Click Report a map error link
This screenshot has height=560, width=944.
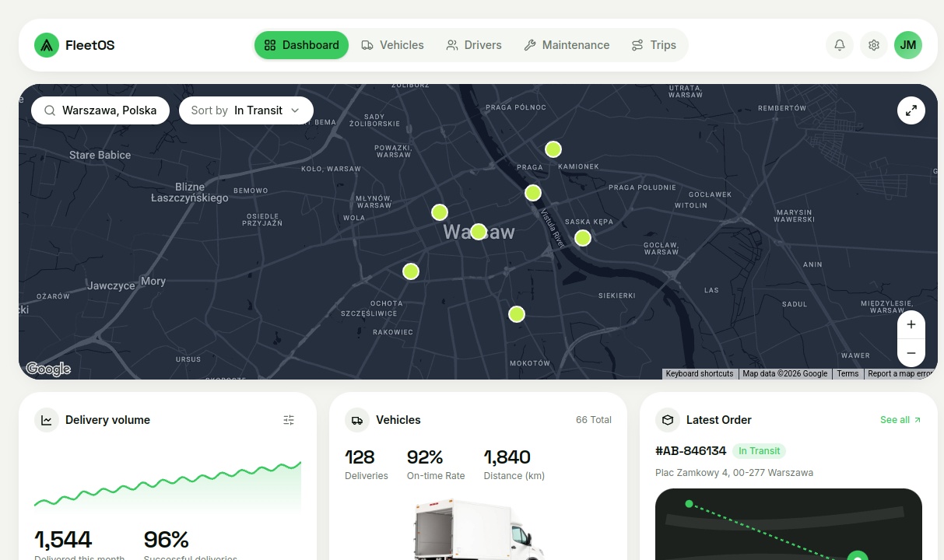[900, 374]
